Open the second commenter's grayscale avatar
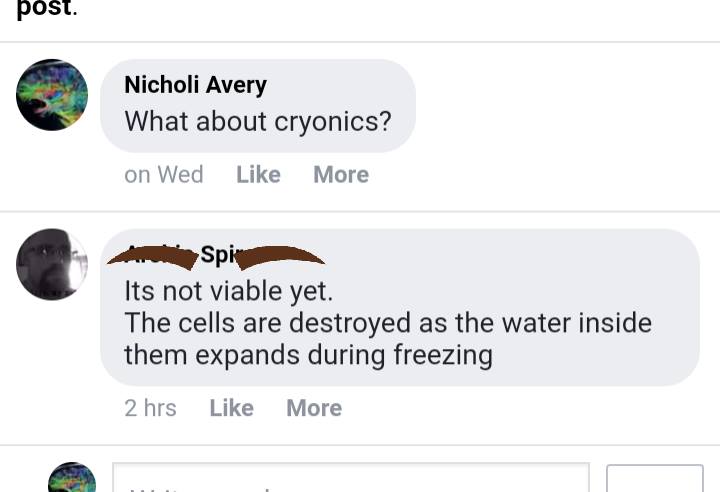Viewport: 720px width, 492px height. point(52,264)
